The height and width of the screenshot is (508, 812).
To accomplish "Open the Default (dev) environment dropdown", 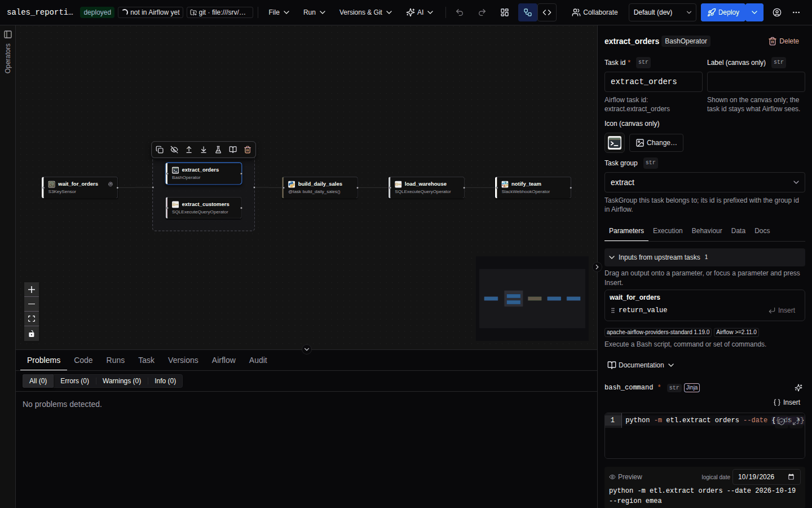I will pos(663,12).
